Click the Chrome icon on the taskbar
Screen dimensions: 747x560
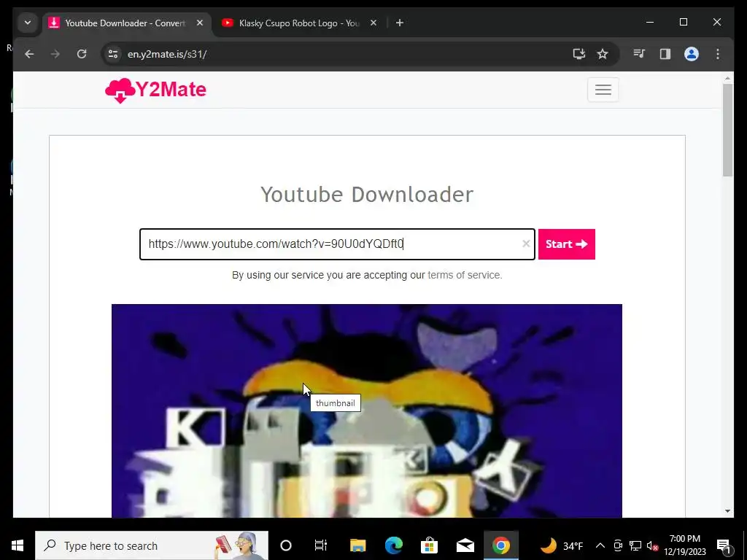coord(500,545)
